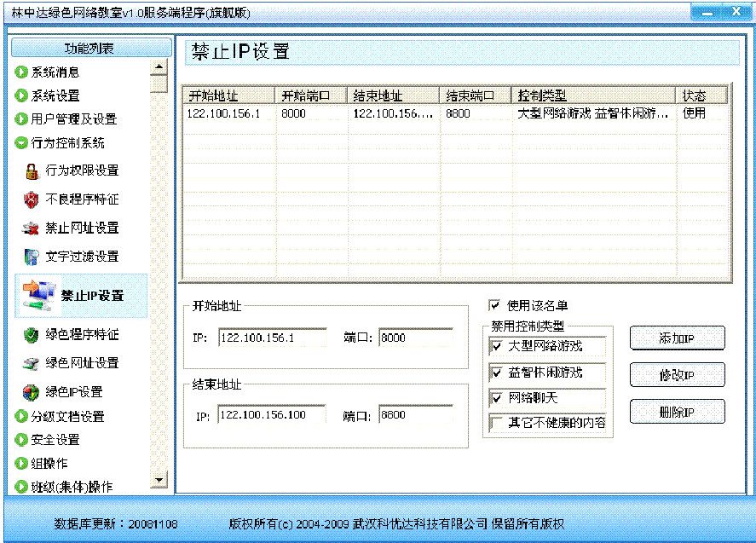
Task: Open 绿色IP设置 icon in sidebar
Action: 32,392
